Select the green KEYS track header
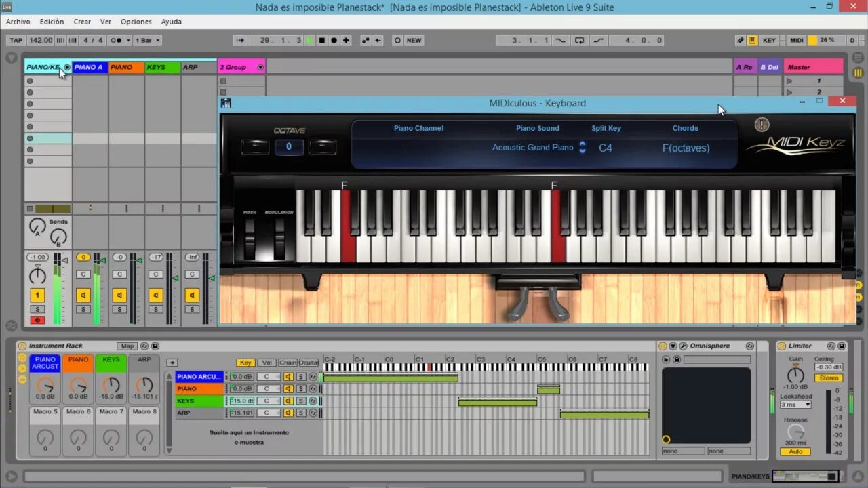Viewport: 868px width, 488px height. pyautogui.click(x=163, y=67)
